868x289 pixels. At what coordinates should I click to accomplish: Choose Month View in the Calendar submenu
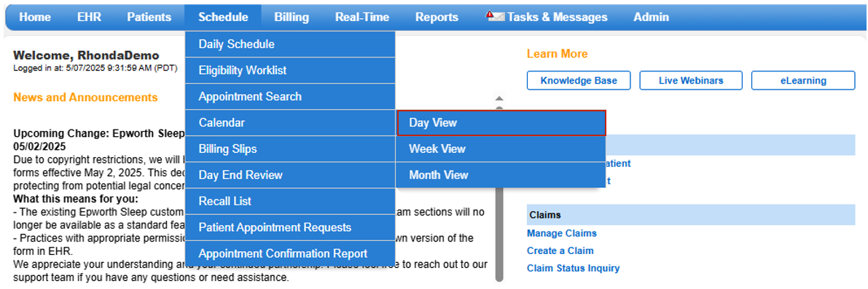tap(501, 175)
